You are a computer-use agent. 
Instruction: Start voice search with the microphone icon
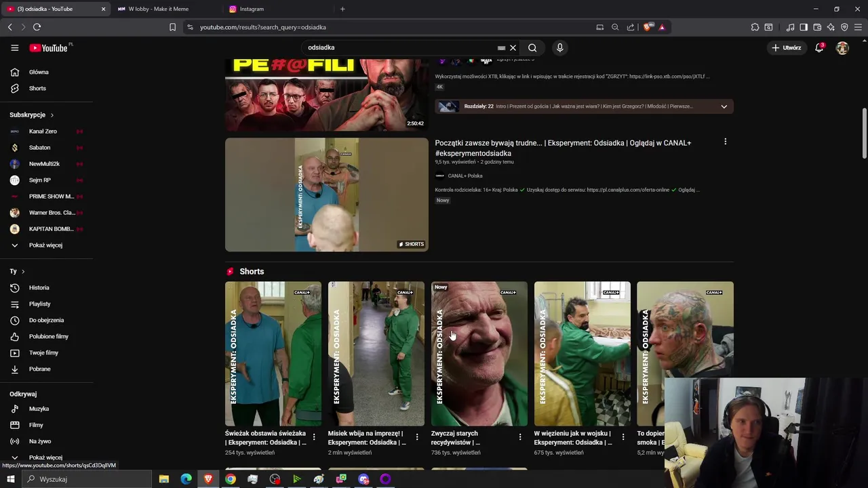[x=559, y=47]
